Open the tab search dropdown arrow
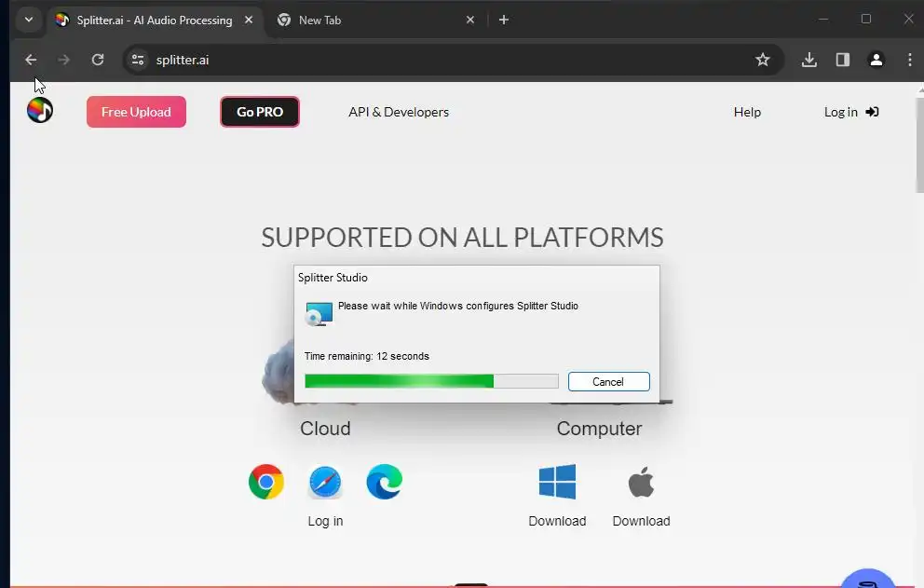Image resolution: width=924 pixels, height=588 pixels. pos(28,20)
